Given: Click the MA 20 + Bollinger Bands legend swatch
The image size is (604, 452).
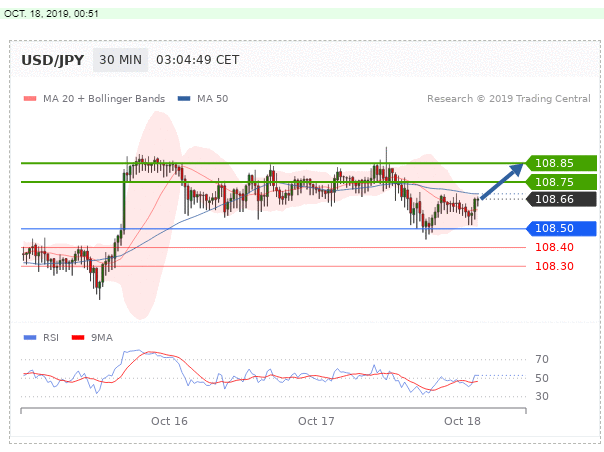Looking at the screenshot, I should pos(30,99).
